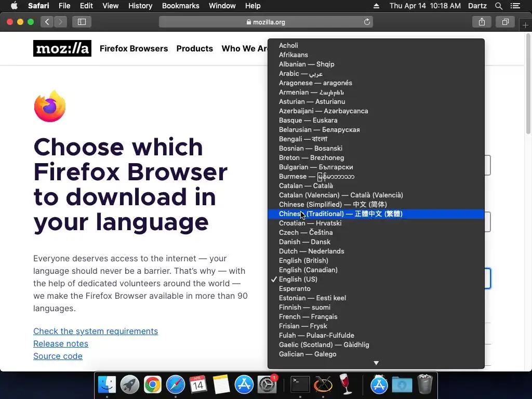Open Notification Center list icon
The height and width of the screenshot is (399, 532).
coord(515,6)
